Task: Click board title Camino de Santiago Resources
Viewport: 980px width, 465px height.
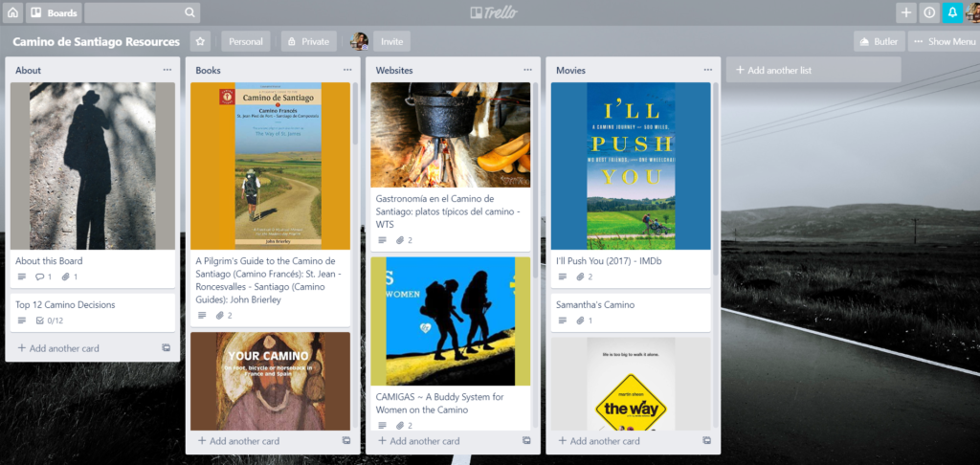Action: 97,42
